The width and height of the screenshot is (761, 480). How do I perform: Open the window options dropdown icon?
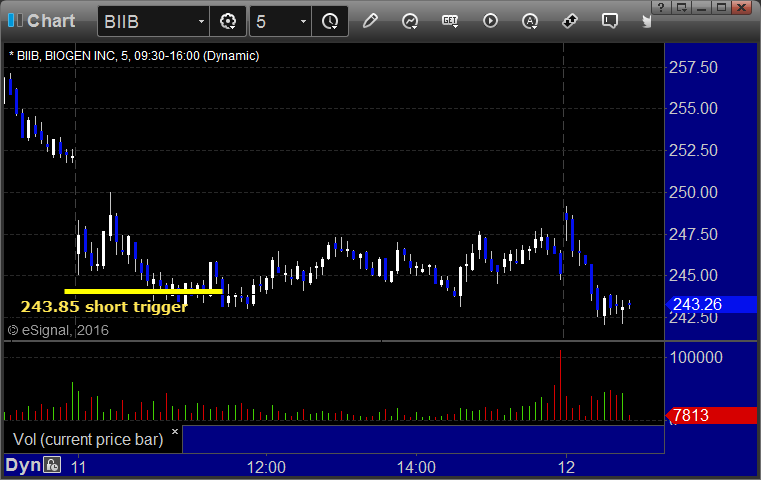[x=681, y=7]
